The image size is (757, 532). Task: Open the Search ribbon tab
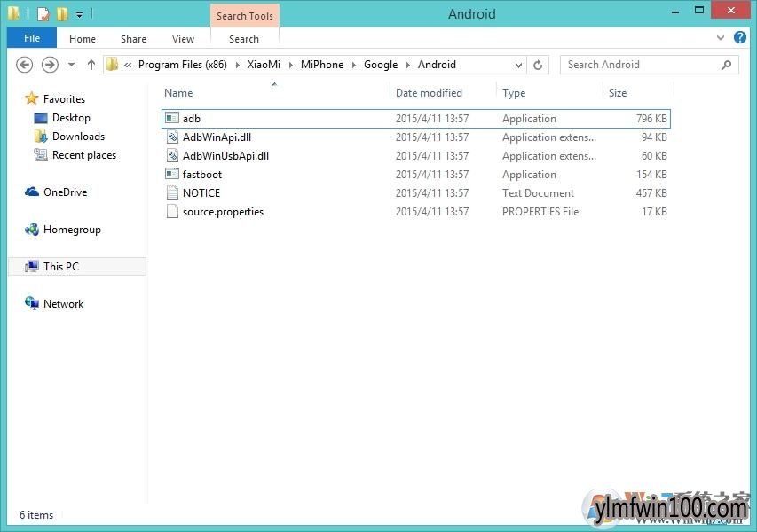(244, 39)
